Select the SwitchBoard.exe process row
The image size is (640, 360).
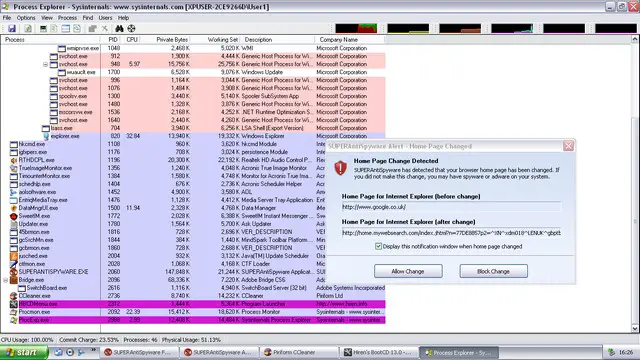pos(193,288)
